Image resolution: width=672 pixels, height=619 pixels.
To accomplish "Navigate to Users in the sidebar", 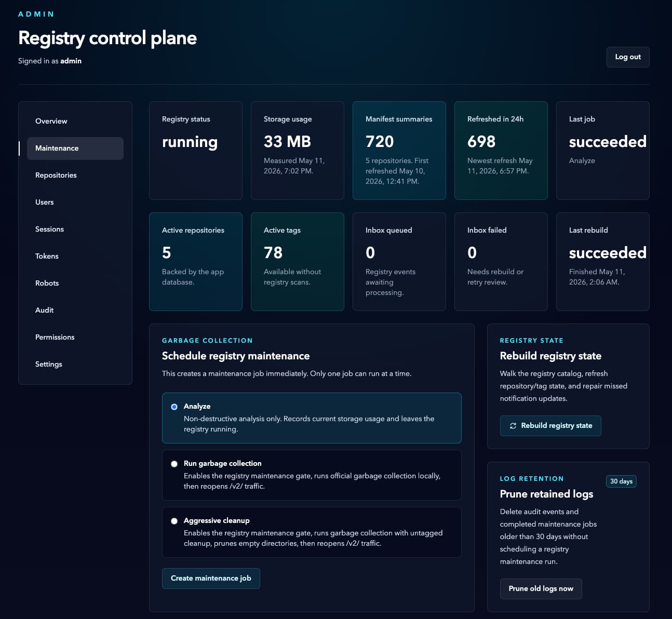I will (x=75, y=202).
